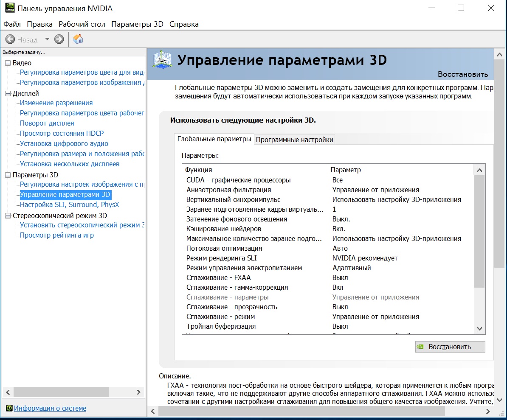Collapse the Стереоскопический режим 3D node
This screenshot has height=420, width=507.
coord(8,216)
